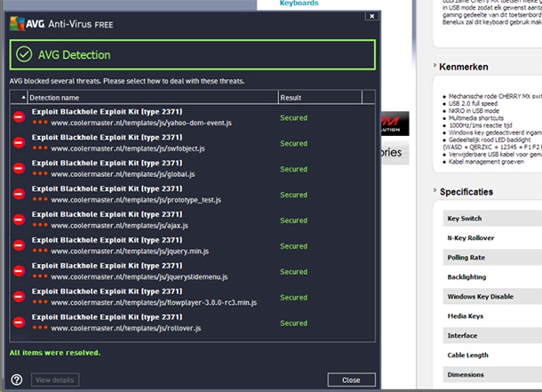The image size is (542, 392).
Task: Click the three orange dots beside jquery.min.js
Action: pyautogui.click(x=40, y=250)
